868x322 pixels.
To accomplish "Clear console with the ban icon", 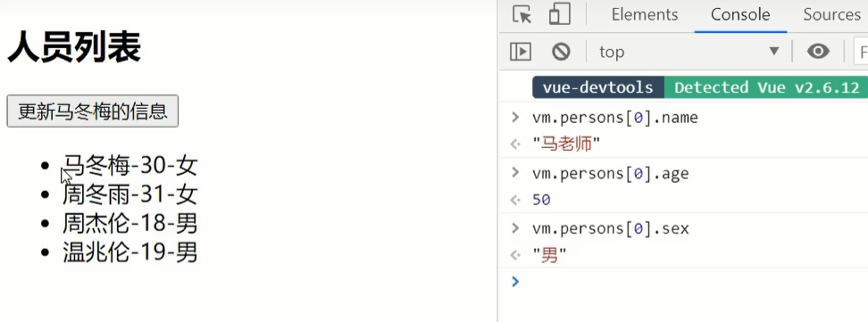I will [561, 52].
